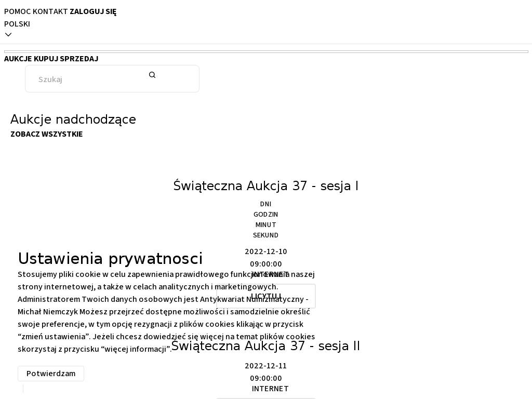Open Świąteczna Aukcja 37 - sesja I
The image size is (532, 399).
coord(265,186)
